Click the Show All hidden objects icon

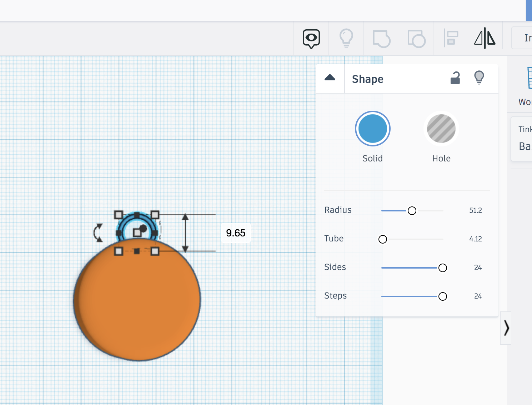311,38
